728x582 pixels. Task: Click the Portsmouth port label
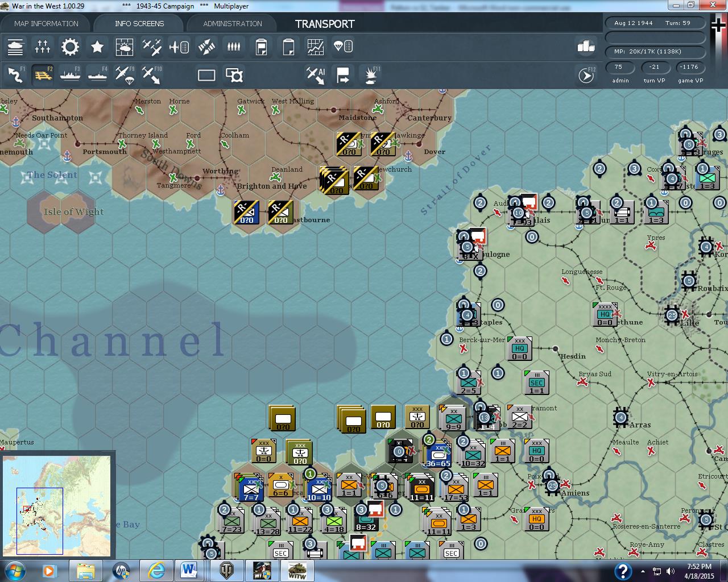(x=105, y=152)
